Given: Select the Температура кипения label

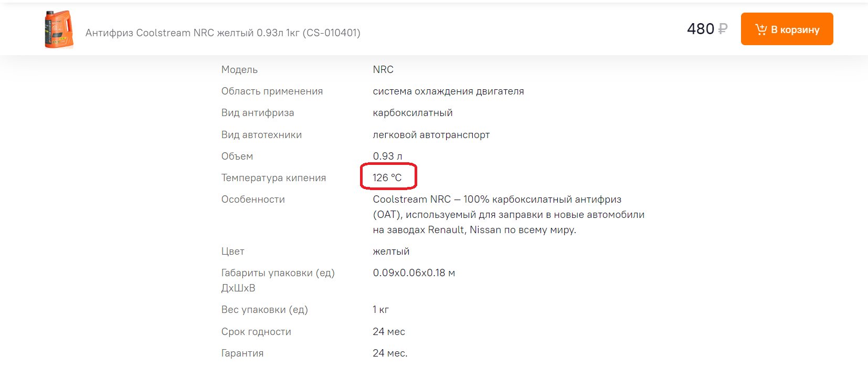Looking at the screenshot, I should tap(273, 177).
